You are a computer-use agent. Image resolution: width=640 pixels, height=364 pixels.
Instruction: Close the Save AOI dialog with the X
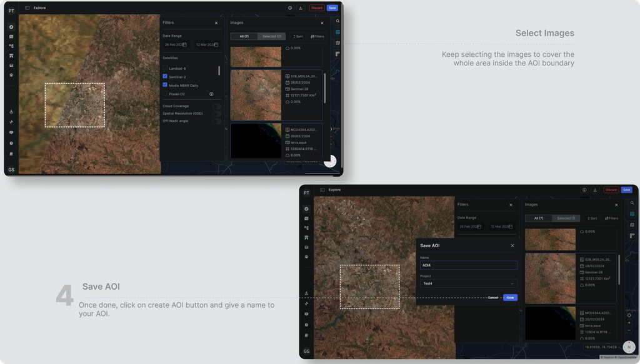(512, 245)
